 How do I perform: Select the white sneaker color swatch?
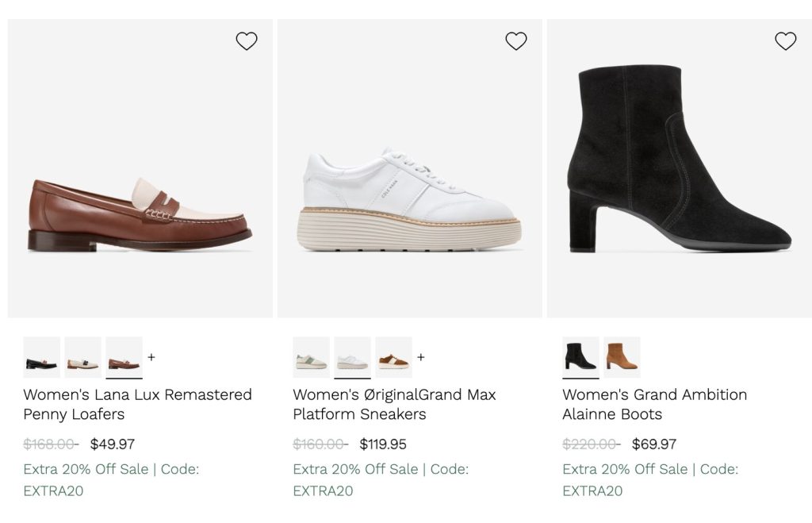coord(352,357)
